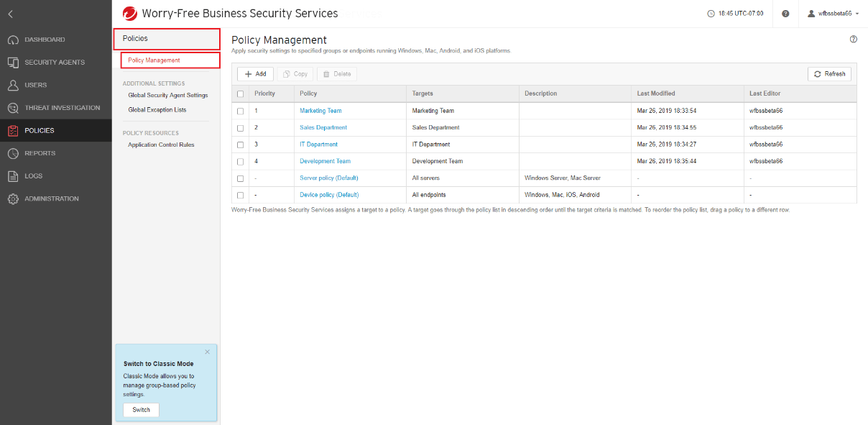Select Application Control Rules menu item
This screenshot has height=425, width=868.
[161, 145]
